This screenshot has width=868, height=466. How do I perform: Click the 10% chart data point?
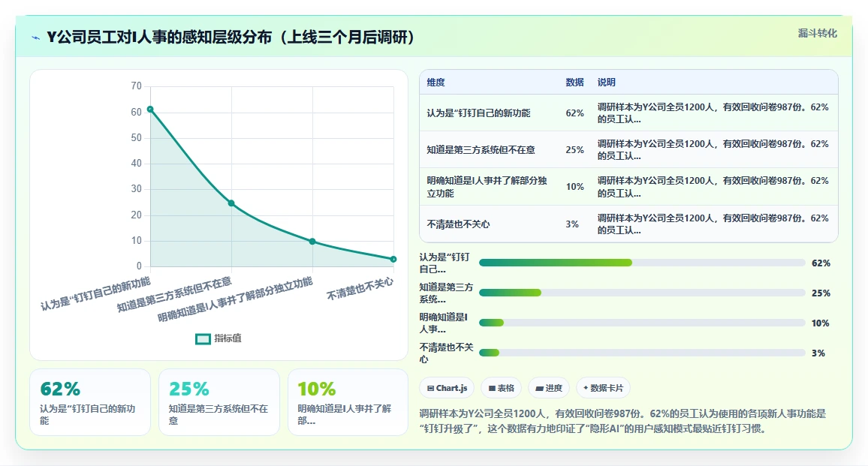[312, 242]
